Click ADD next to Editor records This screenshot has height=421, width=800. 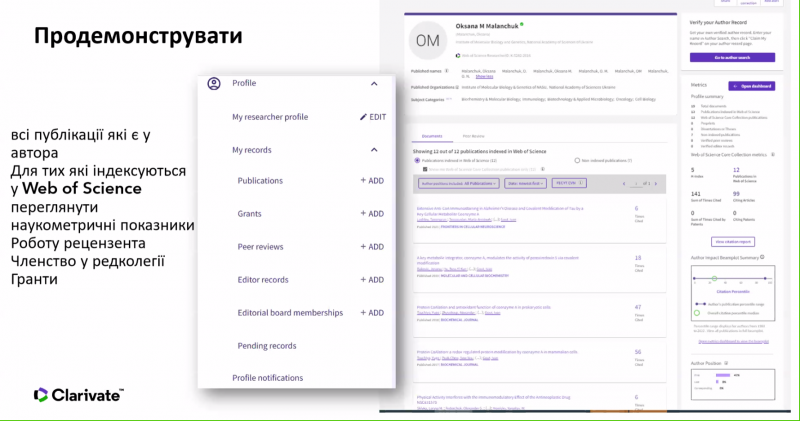click(x=372, y=280)
